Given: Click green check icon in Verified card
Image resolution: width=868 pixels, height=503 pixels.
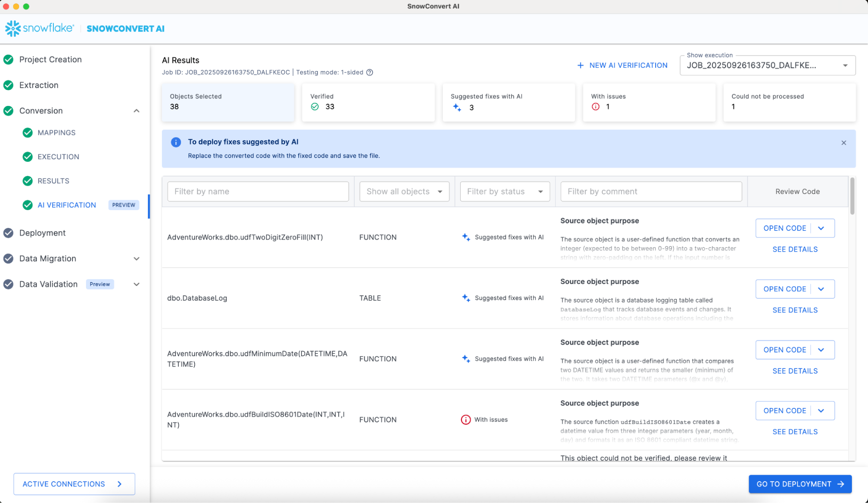Looking at the screenshot, I should [315, 107].
